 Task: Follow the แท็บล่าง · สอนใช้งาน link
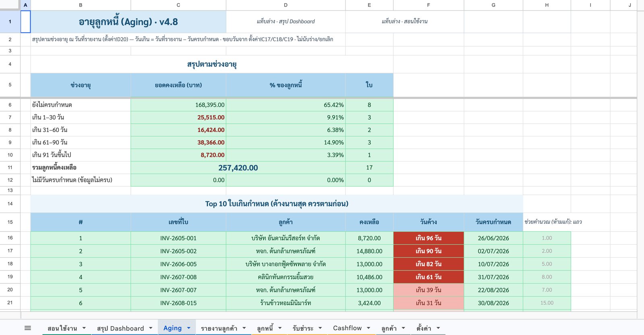pos(405,21)
